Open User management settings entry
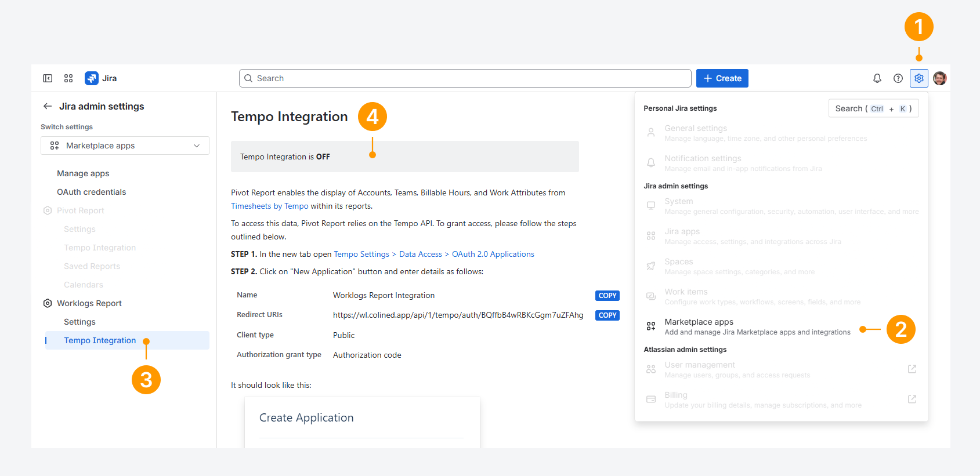This screenshot has width=980, height=476. point(781,369)
